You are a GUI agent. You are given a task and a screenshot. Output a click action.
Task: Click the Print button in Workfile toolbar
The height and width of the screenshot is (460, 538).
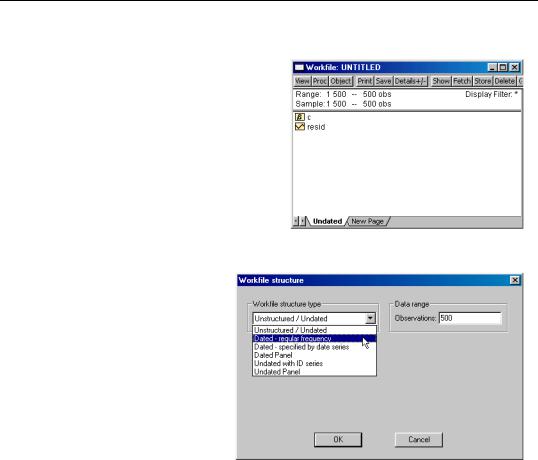[x=365, y=81]
